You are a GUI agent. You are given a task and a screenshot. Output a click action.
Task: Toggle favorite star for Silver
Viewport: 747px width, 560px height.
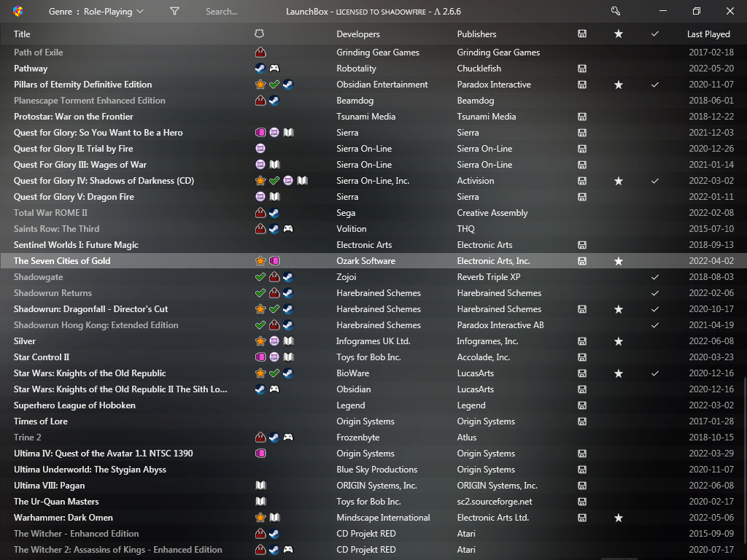[619, 341]
